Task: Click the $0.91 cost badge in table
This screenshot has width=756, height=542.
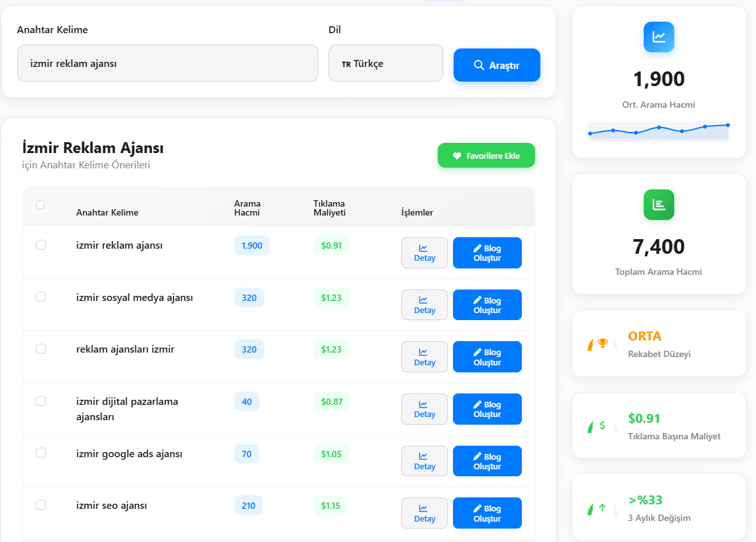Action: coord(331,245)
